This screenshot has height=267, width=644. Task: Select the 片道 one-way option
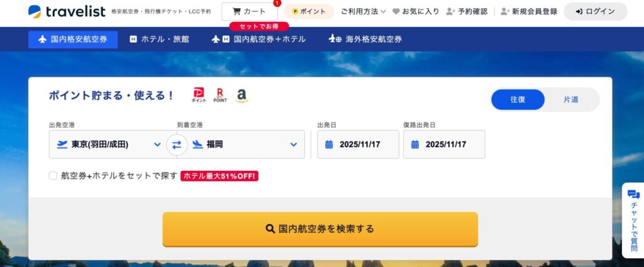point(571,99)
